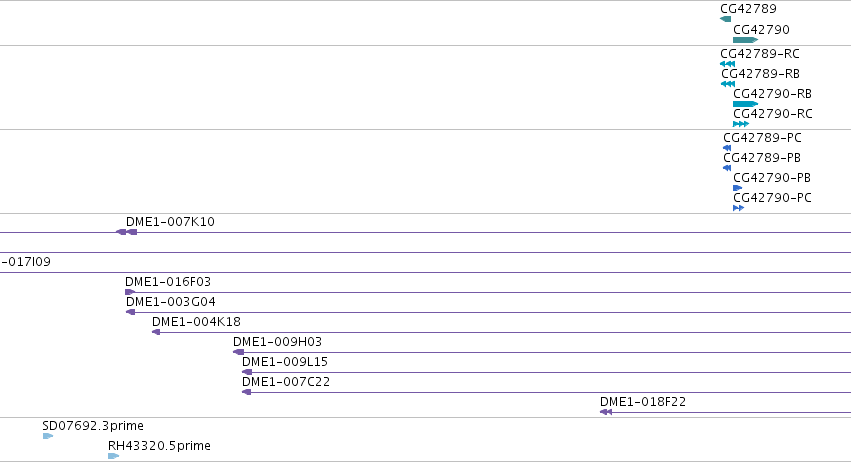851x462 pixels.
Task: Click the DME1-009H03 arrowhead
Action: (238, 352)
